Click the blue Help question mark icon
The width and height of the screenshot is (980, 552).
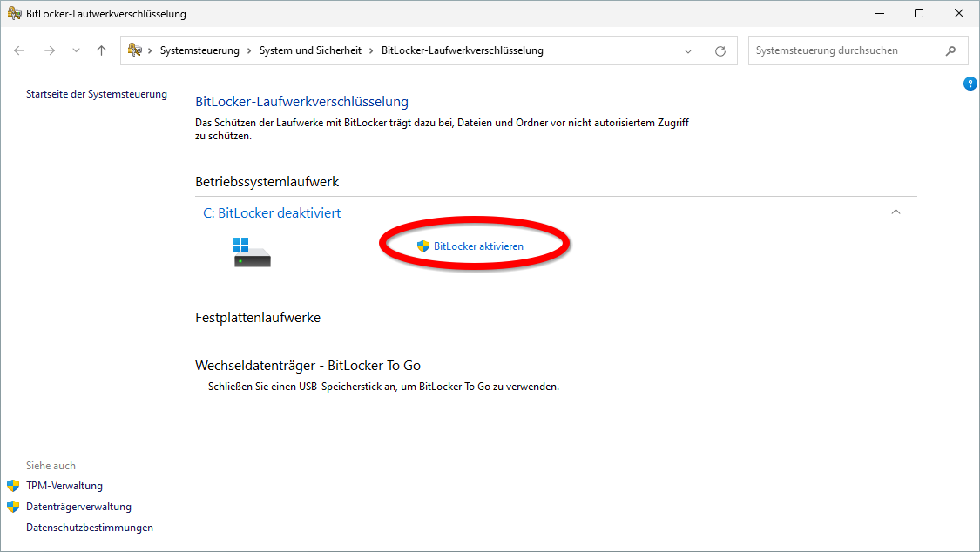click(x=970, y=83)
